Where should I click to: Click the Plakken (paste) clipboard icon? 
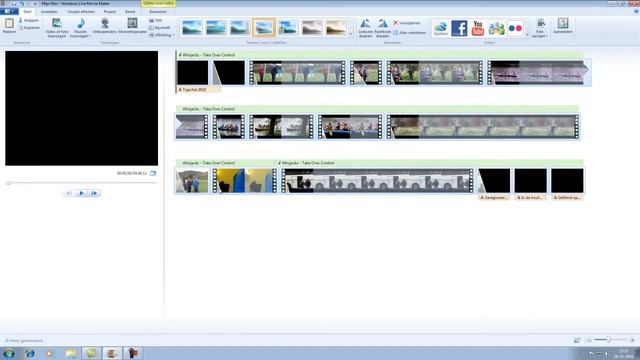(x=9, y=24)
